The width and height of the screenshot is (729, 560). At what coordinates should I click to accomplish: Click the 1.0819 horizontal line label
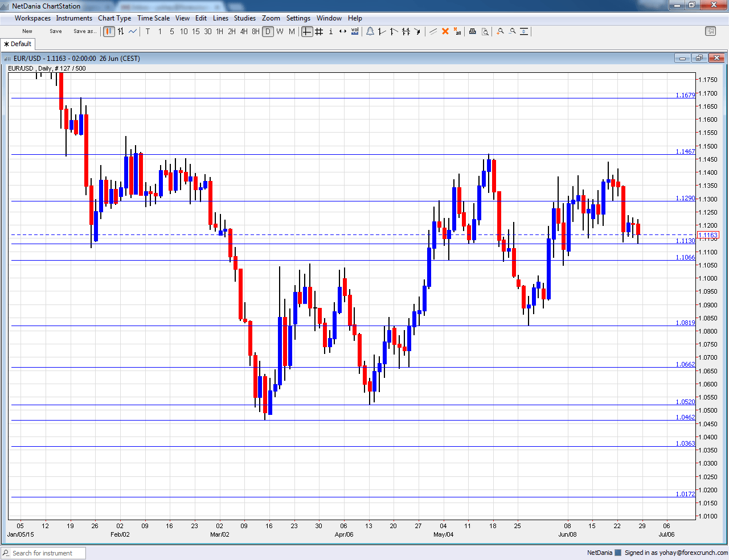coord(685,323)
